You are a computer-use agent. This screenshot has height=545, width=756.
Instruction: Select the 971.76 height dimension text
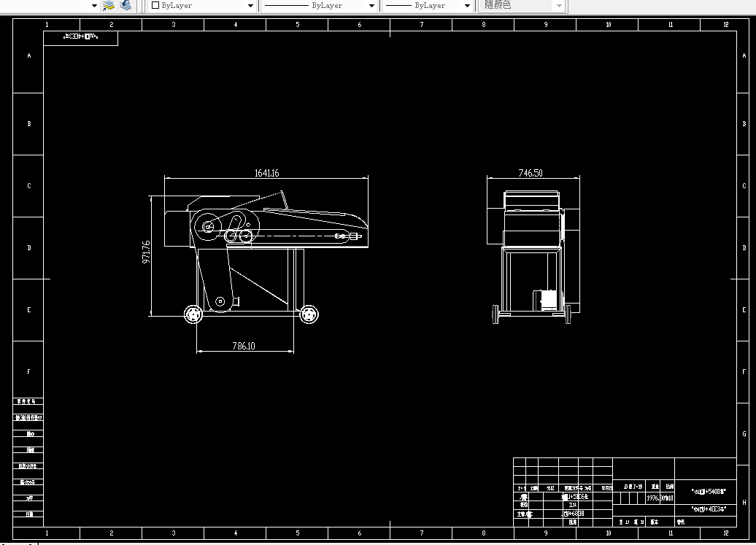tap(146, 252)
